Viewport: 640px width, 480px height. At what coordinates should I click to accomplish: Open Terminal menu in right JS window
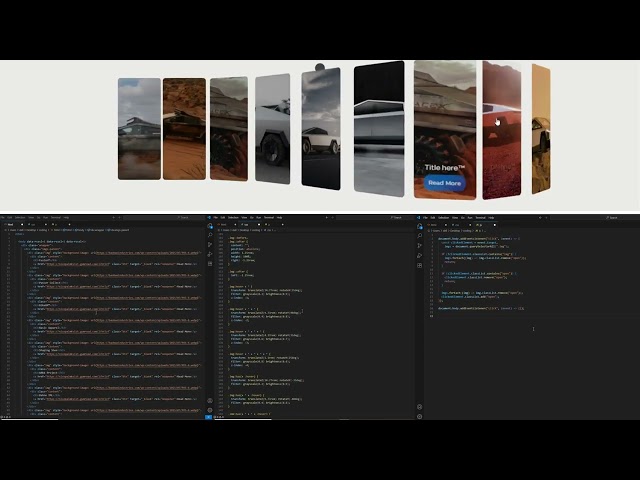tap(480, 218)
